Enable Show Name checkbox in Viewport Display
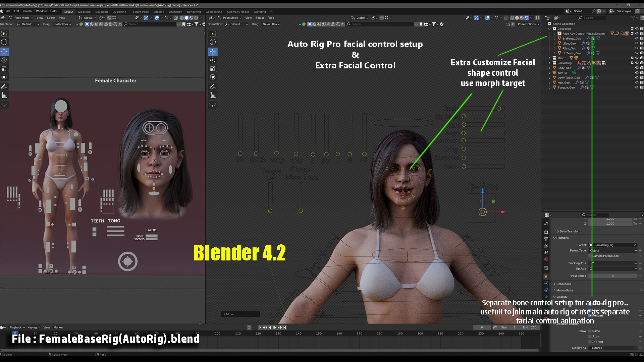Image resolution: width=644 pixels, height=362 pixels. tap(590, 331)
